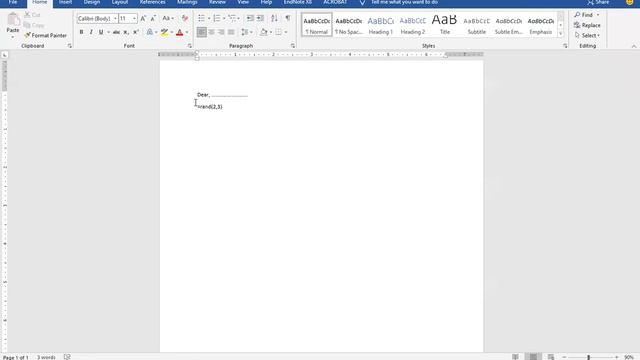Screen dimensions: 640x360
Task: Click the Cut command
Action: (32, 15)
